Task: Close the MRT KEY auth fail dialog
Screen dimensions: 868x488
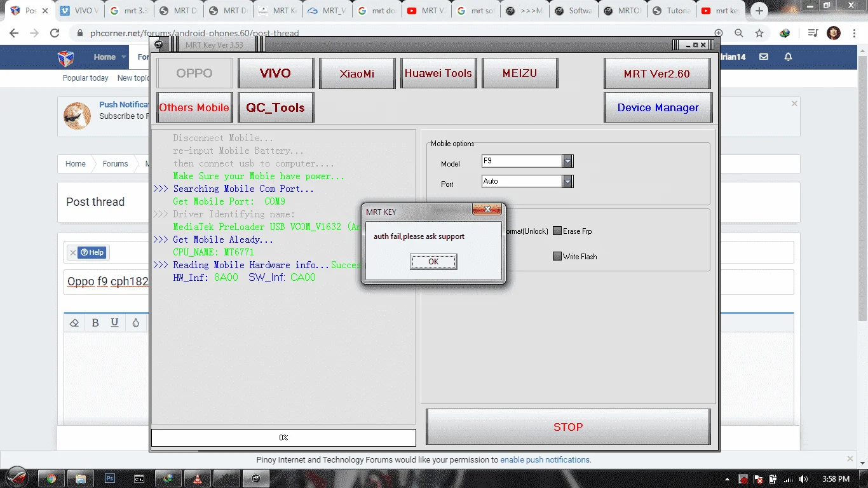Action: coord(488,210)
